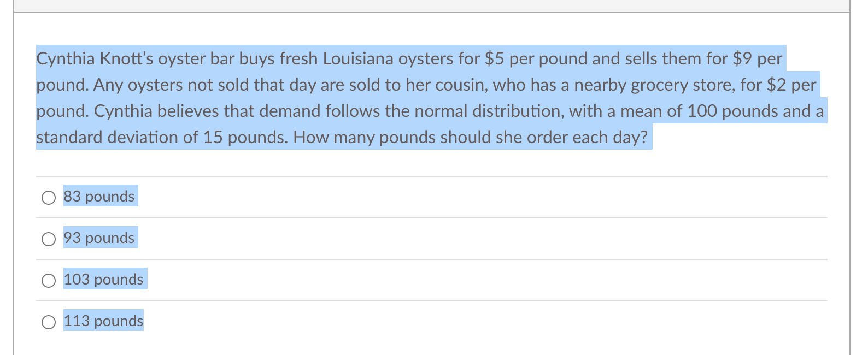Select the 113 pounds radio button
868x355 pixels.
49,322
